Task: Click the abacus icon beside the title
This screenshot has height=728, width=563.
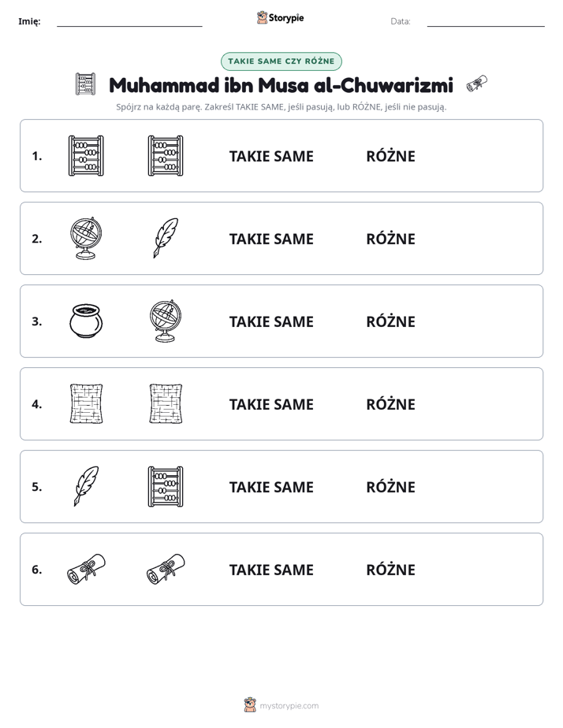Action: click(x=85, y=84)
